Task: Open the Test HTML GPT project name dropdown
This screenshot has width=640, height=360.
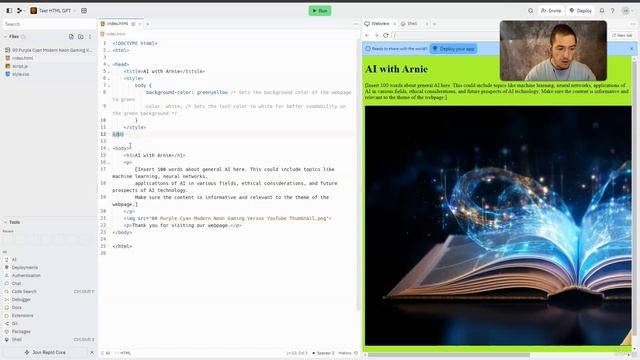Action: pos(53,11)
